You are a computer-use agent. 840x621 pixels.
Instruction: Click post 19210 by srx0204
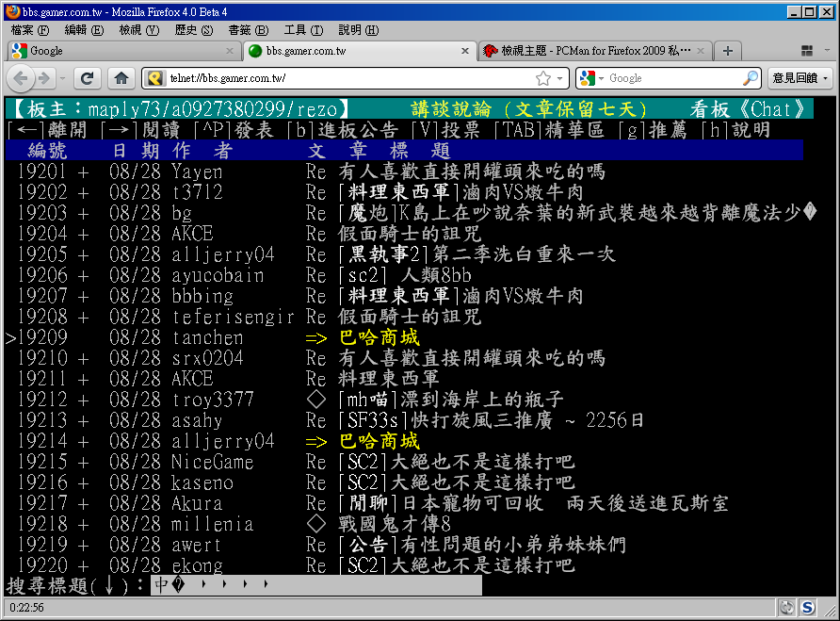coord(311,358)
